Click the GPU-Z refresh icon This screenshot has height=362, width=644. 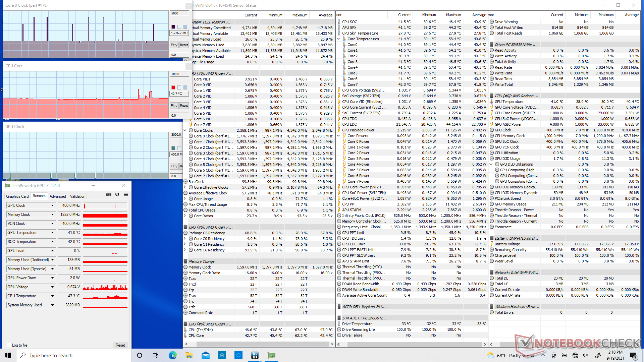point(117,195)
